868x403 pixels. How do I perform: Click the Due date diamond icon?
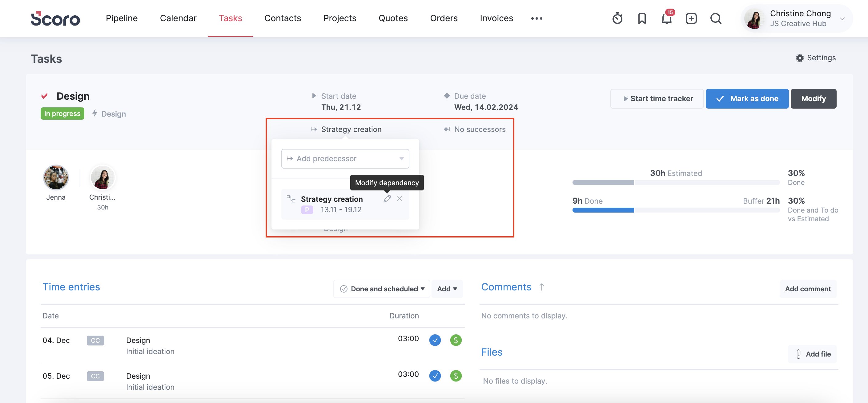[447, 96]
